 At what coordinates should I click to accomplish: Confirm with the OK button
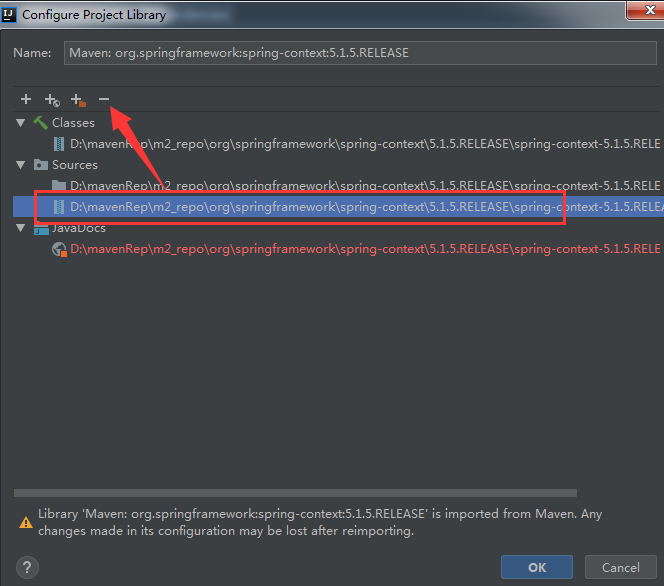click(x=537, y=567)
